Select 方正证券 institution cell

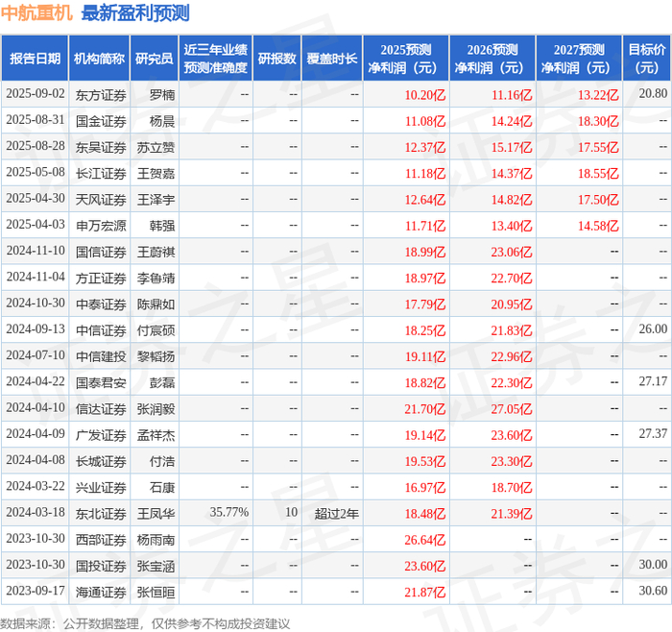pyautogui.click(x=101, y=278)
